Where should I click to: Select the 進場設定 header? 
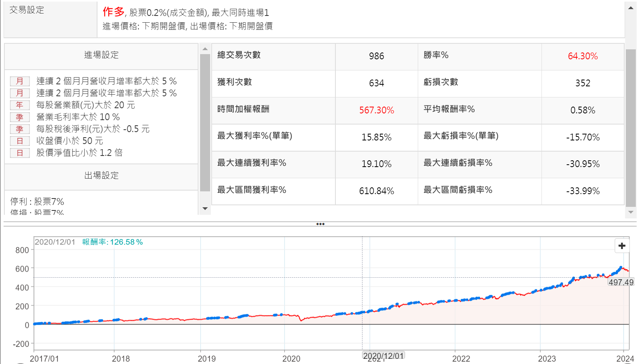(x=101, y=55)
